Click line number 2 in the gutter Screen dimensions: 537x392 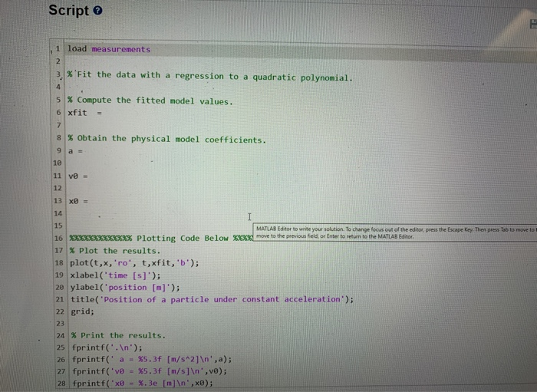pos(58,61)
